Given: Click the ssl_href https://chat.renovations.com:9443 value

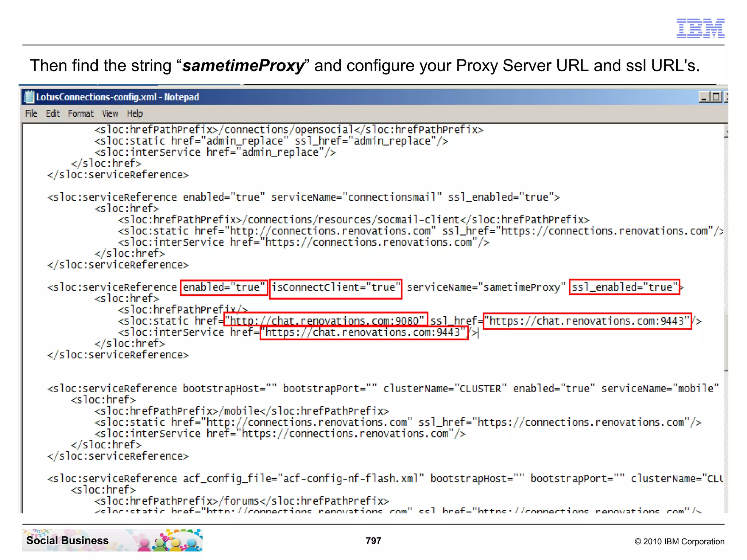Looking at the screenshot, I should coord(587,321).
